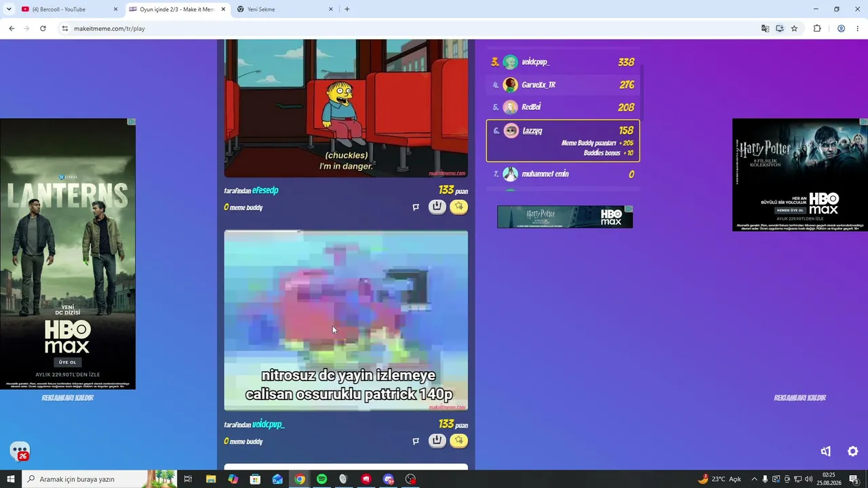Click REKLAMLARI KALDIR under Harry Potter ad

coord(800,398)
